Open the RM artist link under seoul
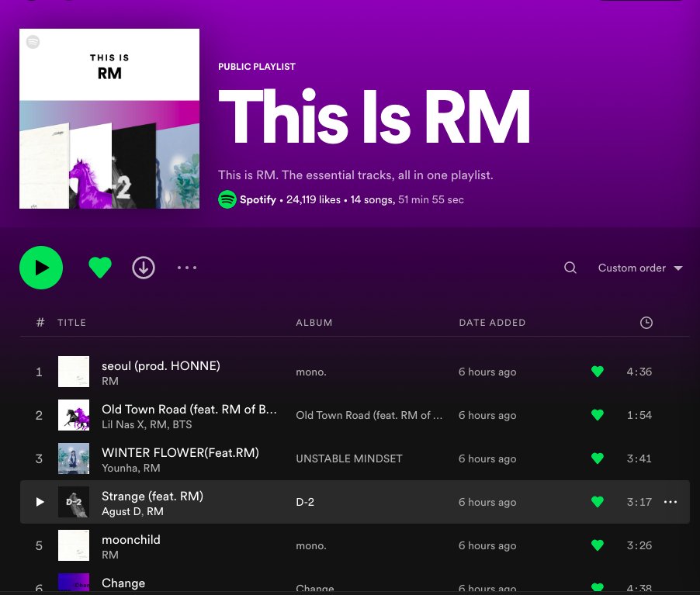Screen dimensions: 700x595 [x=110, y=381]
